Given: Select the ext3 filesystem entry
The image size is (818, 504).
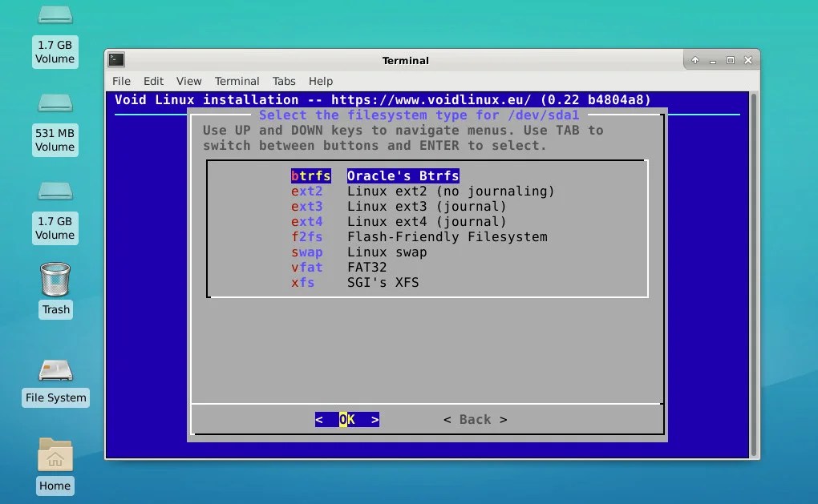Looking at the screenshot, I should pyautogui.click(x=306, y=206).
